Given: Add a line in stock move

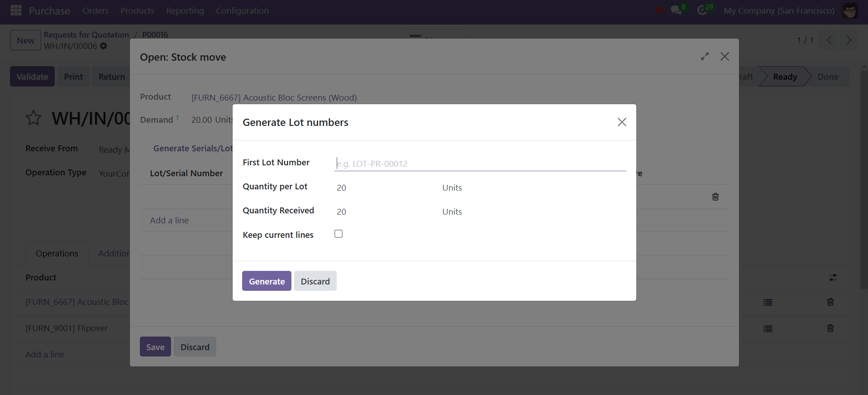Looking at the screenshot, I should coord(169,220).
